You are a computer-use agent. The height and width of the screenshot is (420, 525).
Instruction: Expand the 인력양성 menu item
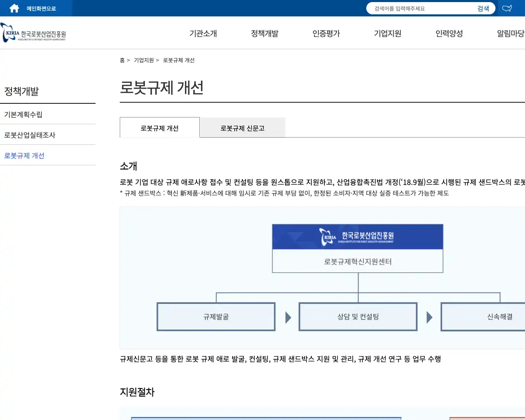[450, 34]
